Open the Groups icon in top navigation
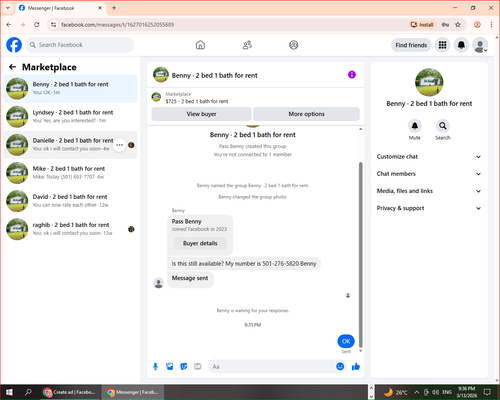 tap(294, 45)
